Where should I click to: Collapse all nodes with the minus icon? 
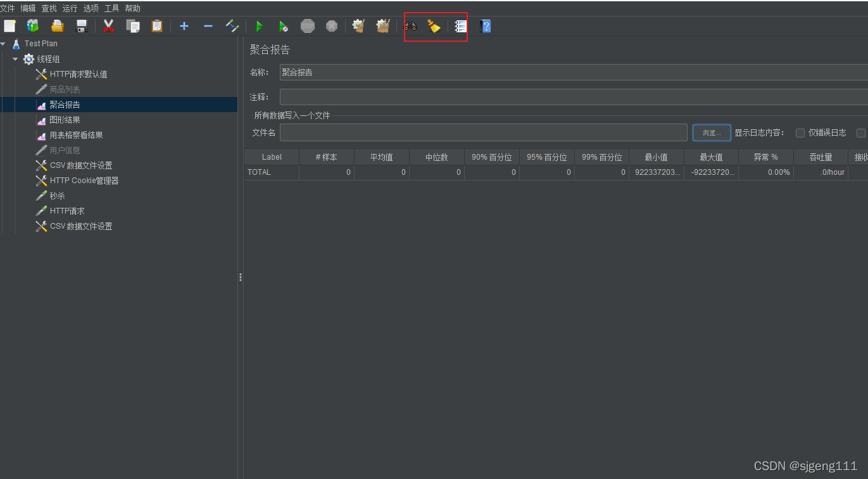pos(208,26)
